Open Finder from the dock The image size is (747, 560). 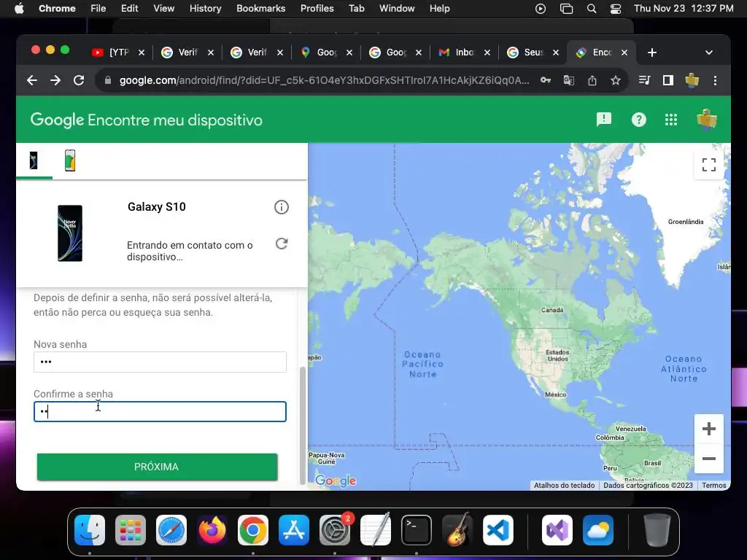[x=90, y=530]
